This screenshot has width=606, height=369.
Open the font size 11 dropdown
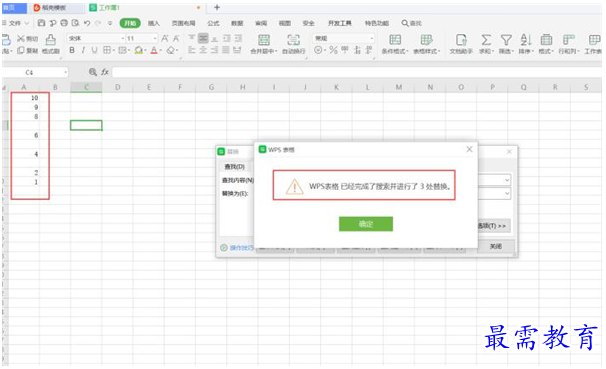click(x=155, y=38)
